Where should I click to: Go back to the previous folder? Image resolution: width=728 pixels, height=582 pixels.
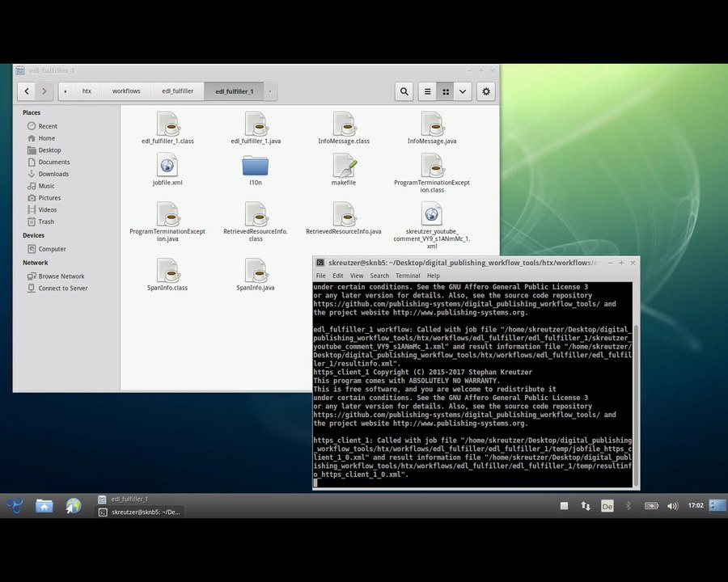28,91
